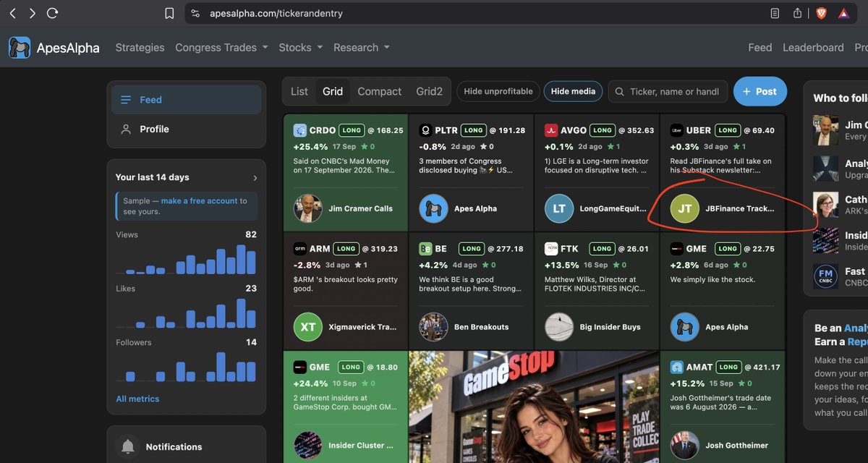Viewport: 868px width, 463px height.
Task: Open Big Insider Buys avatar
Action: tap(559, 327)
